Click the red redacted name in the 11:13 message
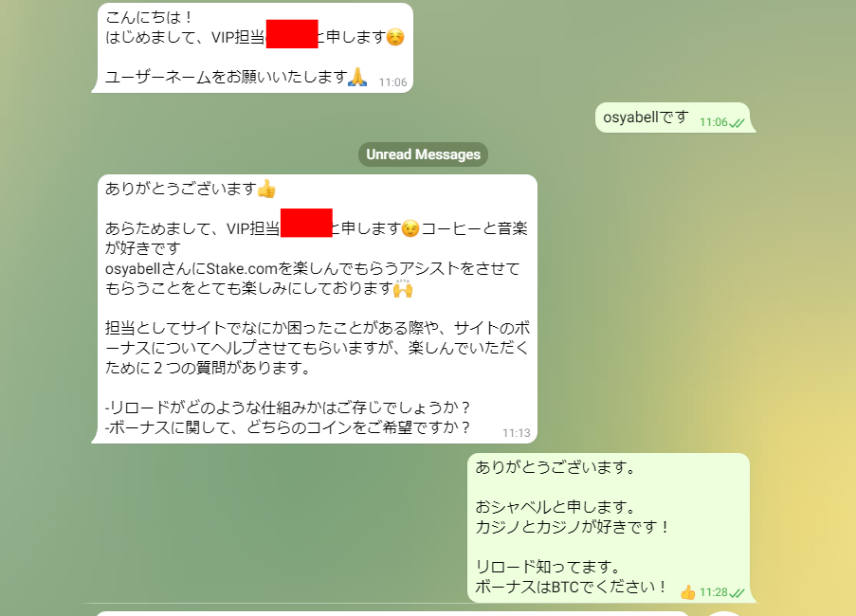This screenshot has width=856, height=616. 306,223
